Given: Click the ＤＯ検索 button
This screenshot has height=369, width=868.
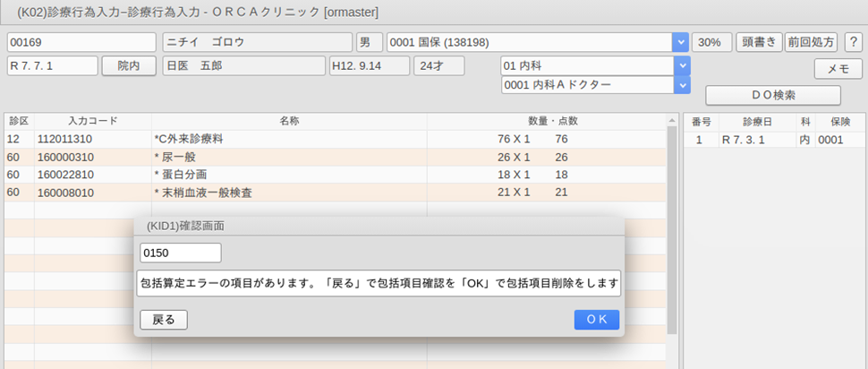Looking at the screenshot, I should 773,95.
